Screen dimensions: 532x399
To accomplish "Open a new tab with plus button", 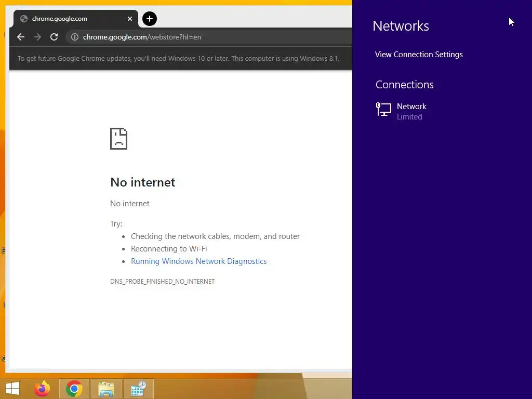I will (150, 19).
